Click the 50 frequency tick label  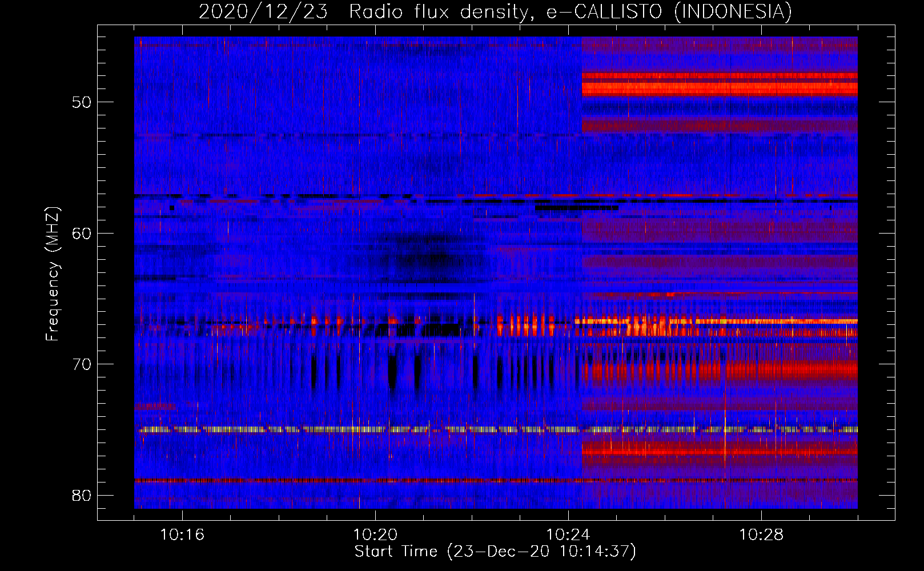[82, 102]
